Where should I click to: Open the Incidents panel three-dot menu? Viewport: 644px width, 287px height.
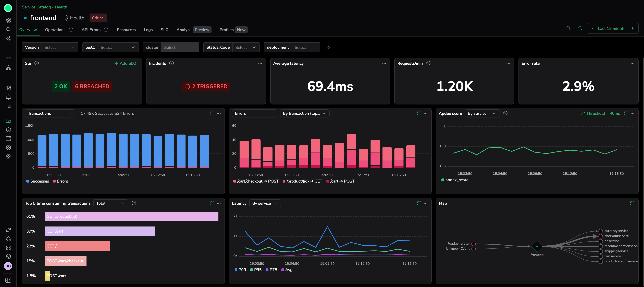click(260, 63)
